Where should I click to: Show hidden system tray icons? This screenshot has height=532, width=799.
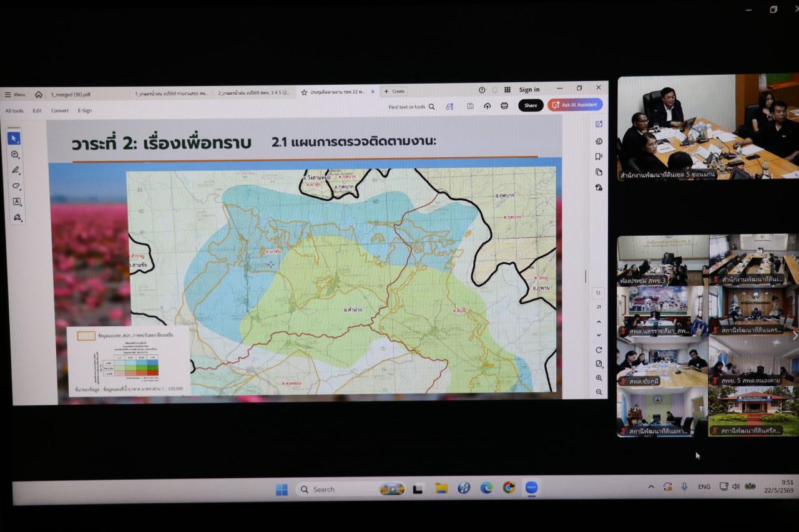(650, 486)
